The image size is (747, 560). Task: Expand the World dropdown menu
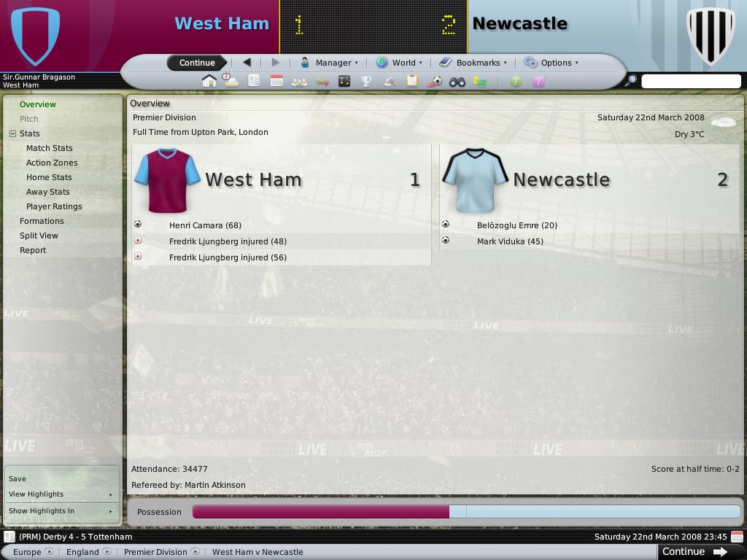[x=399, y=63]
